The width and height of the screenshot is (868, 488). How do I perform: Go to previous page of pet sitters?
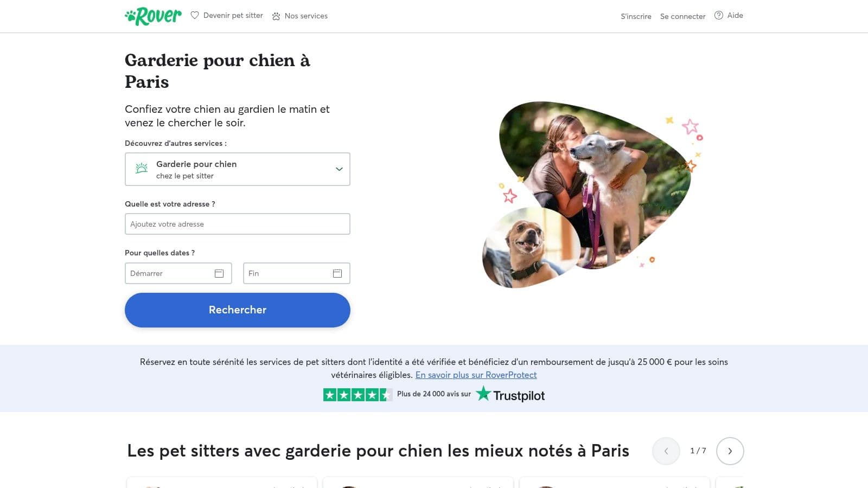666,451
